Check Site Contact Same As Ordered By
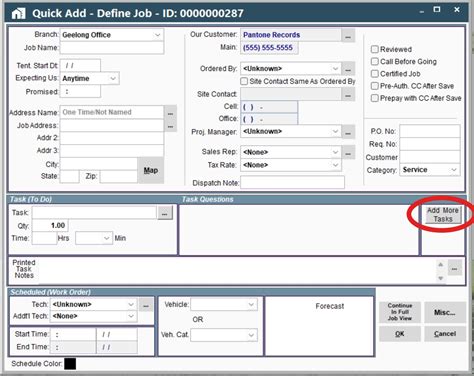Viewport: 474px width, 376px height. click(x=244, y=81)
